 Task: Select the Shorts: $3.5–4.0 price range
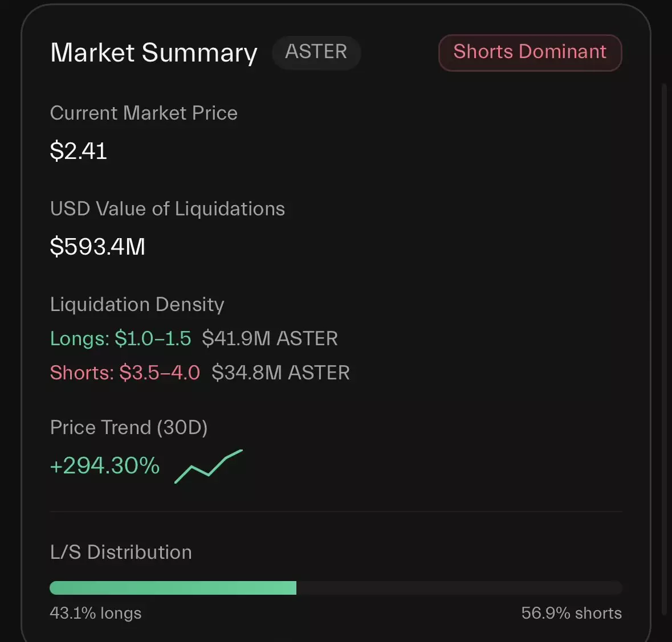click(125, 373)
